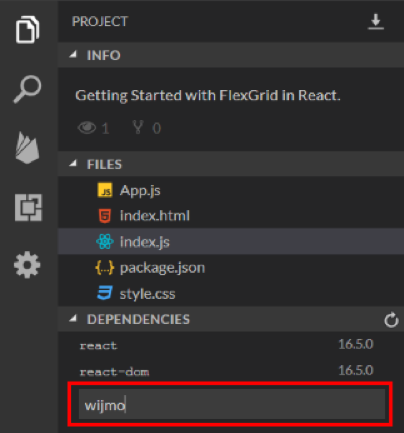Click the forks icon
Screen dimensions: 404x433
[x=138, y=127]
